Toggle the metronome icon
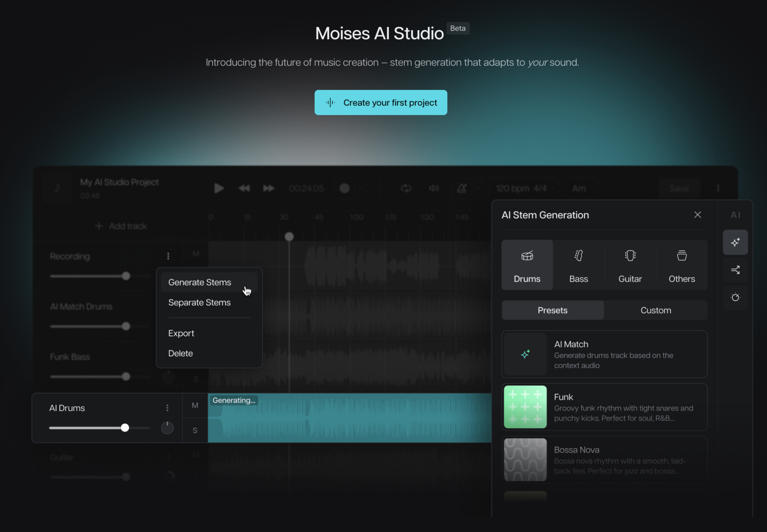Viewport: 767px width, 532px height. pos(462,188)
